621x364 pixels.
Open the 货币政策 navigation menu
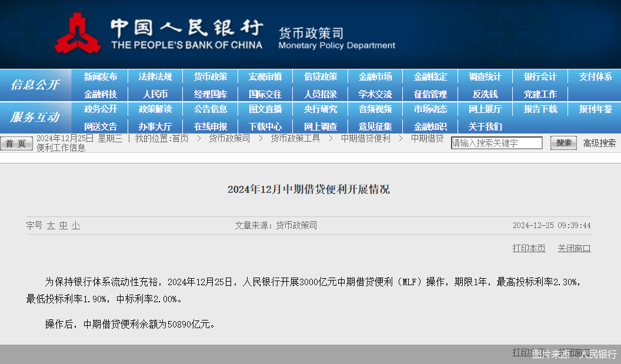click(211, 76)
